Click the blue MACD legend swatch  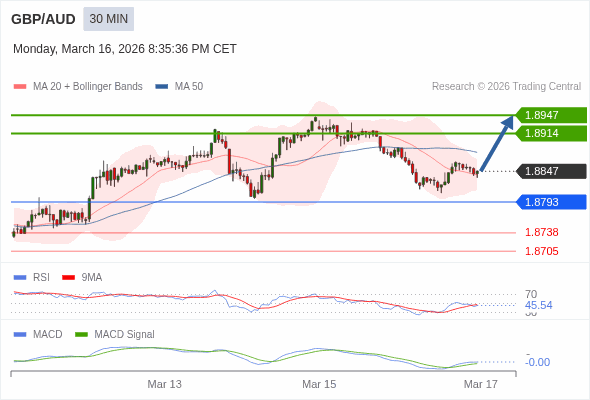(20, 335)
